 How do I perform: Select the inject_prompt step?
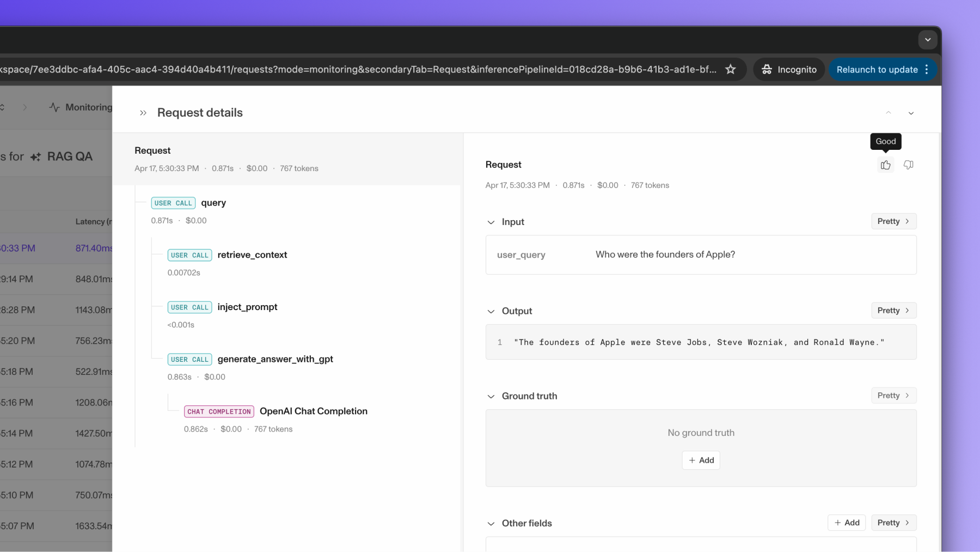pos(247,307)
